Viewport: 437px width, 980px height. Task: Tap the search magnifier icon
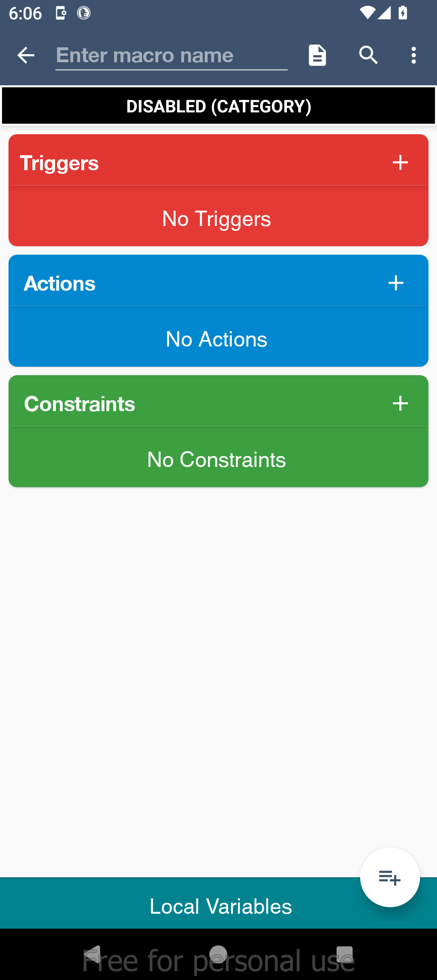(368, 55)
